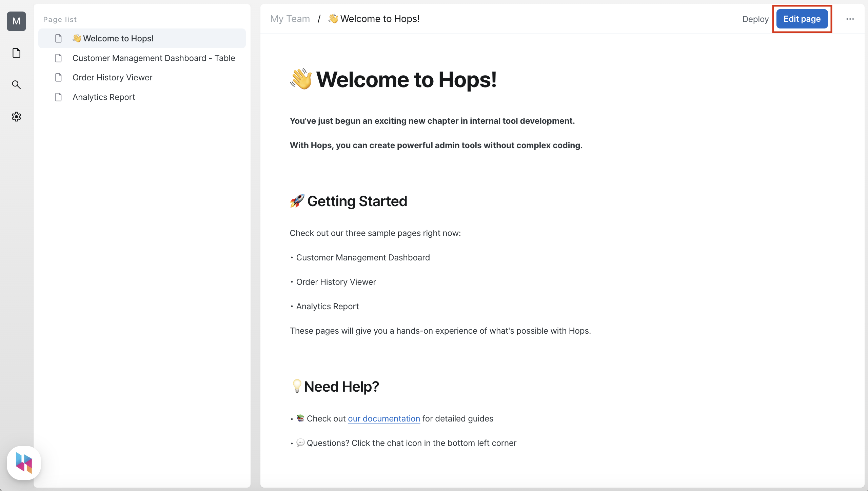Open Customer Management Dashboard - Table page

coord(142,58)
